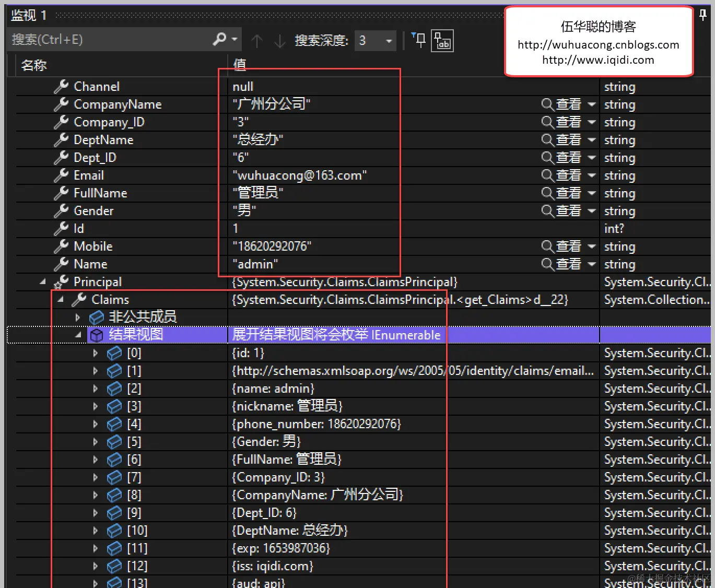Click the wrench icon of Id property
The image size is (715, 588).
[x=61, y=228]
